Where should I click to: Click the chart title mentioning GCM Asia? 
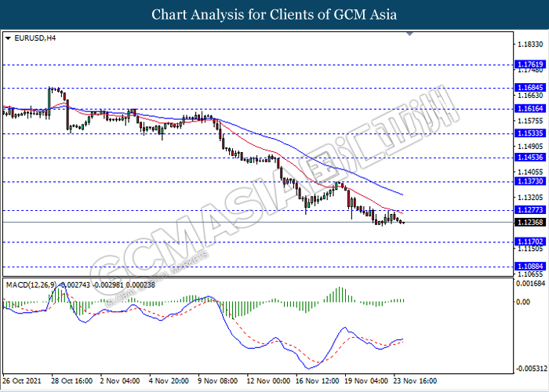coord(274,14)
